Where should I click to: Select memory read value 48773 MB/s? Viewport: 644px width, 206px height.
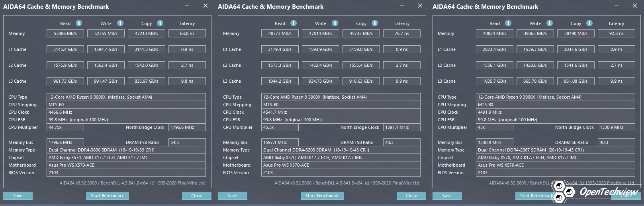pyautogui.click(x=280, y=33)
